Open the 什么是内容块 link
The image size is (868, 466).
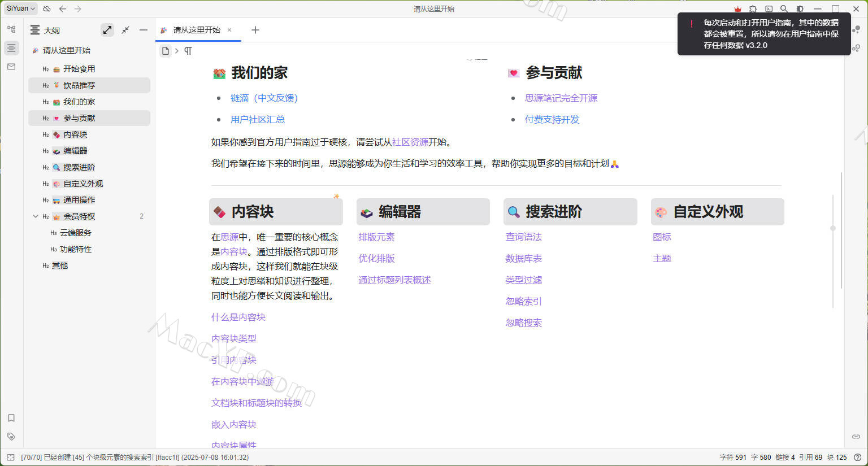238,317
